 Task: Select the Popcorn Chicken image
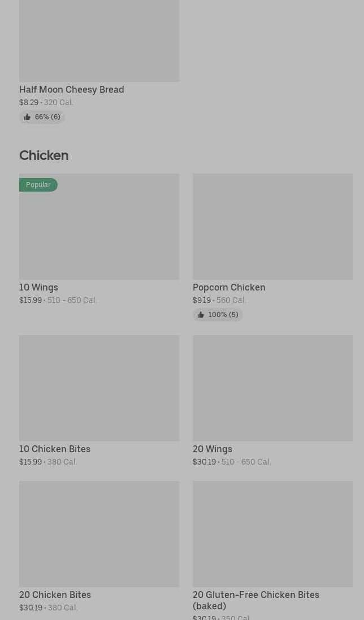pos(272,227)
